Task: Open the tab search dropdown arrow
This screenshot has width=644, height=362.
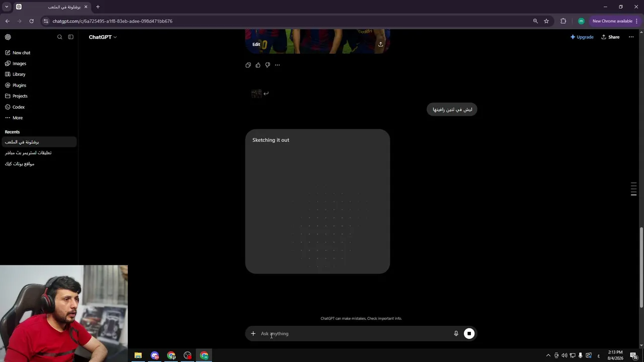Action: [7, 7]
